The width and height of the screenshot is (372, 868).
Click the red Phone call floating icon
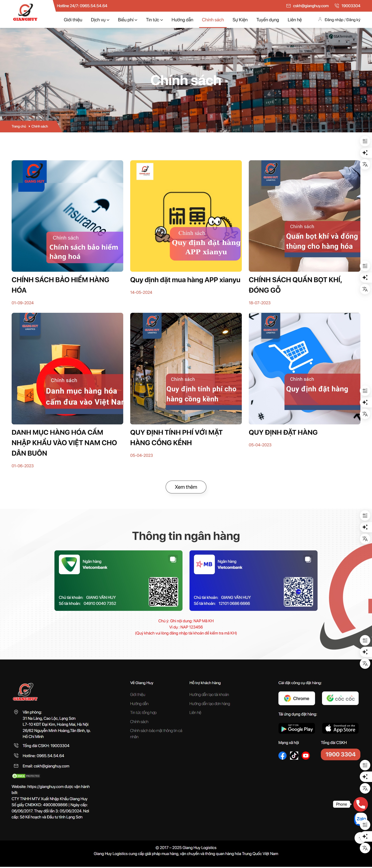pos(361,804)
